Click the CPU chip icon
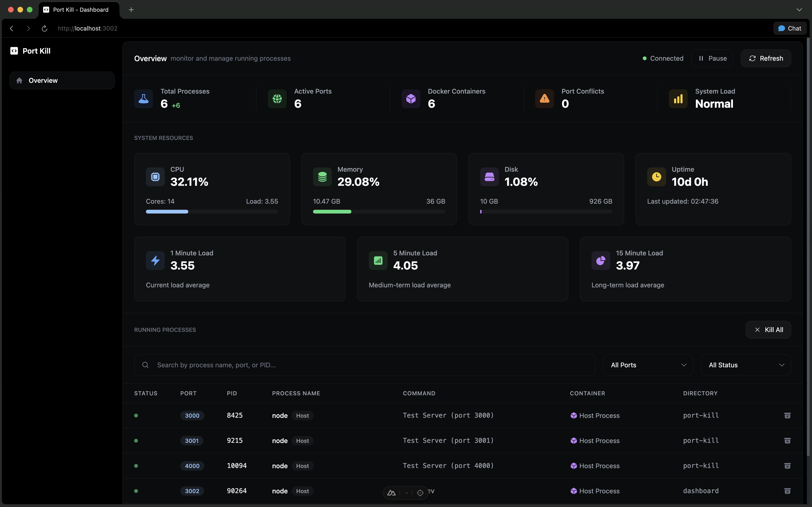 click(155, 177)
